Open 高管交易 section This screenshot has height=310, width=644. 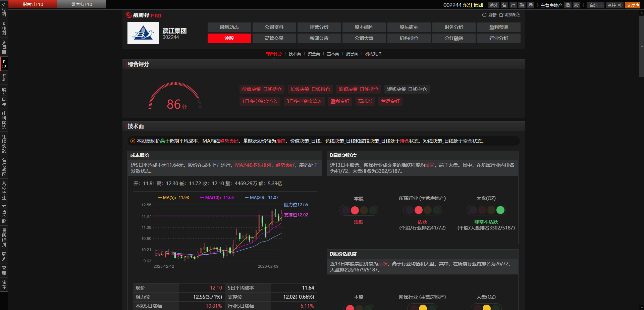point(274,38)
